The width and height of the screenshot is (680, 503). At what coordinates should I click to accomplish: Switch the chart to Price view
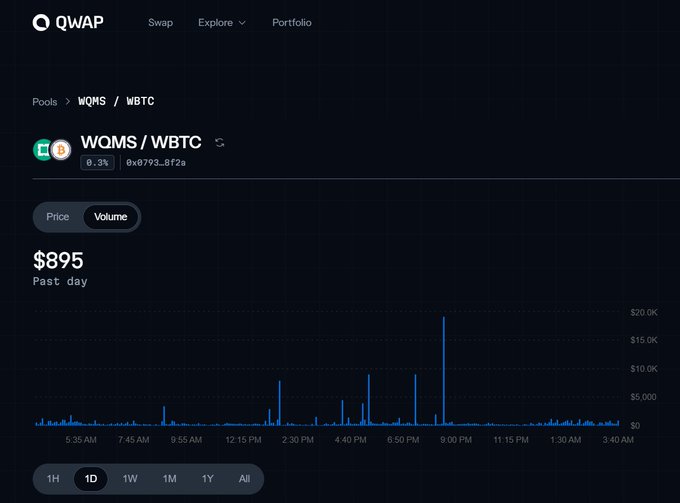click(58, 217)
